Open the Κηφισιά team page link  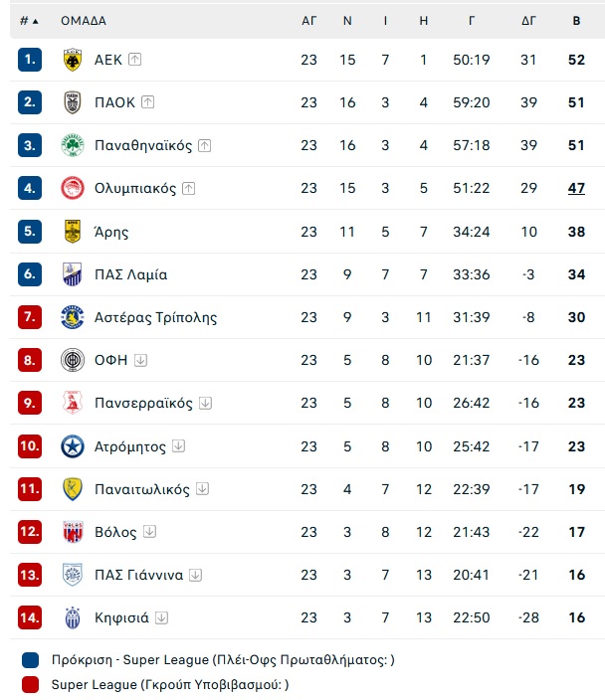point(121,617)
